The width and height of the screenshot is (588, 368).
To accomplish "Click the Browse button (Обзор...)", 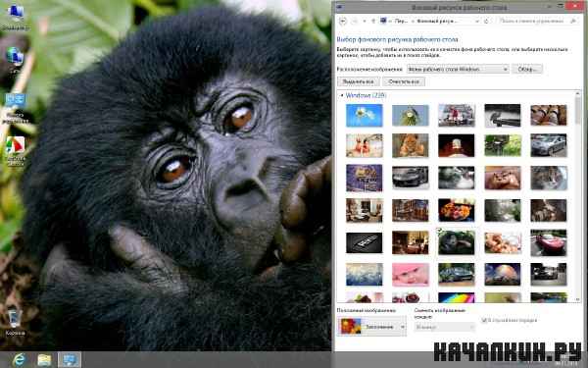I will point(527,69).
